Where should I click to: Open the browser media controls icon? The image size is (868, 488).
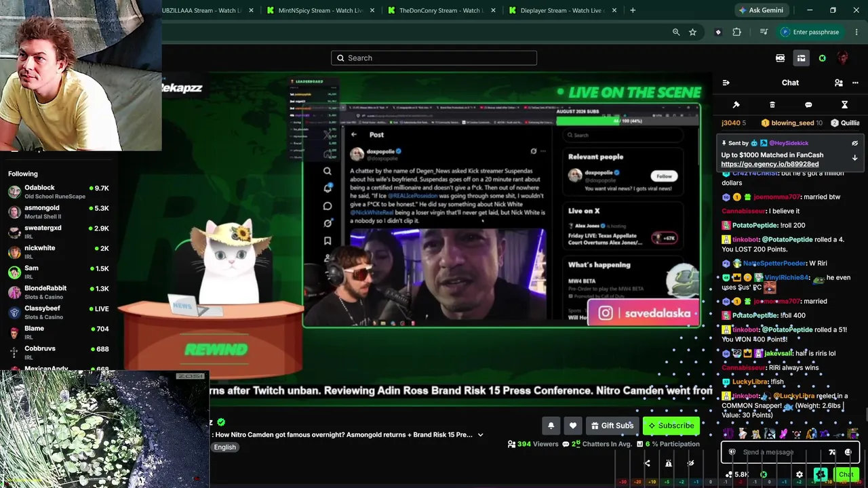point(764,32)
